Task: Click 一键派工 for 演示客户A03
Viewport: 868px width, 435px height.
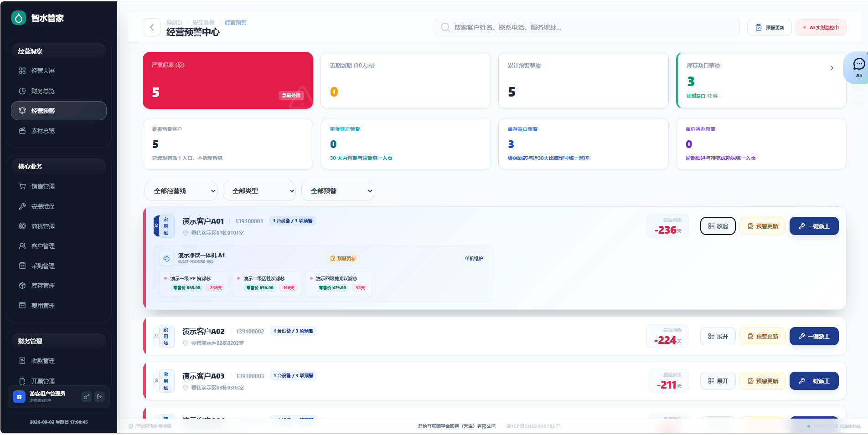Action: (814, 381)
